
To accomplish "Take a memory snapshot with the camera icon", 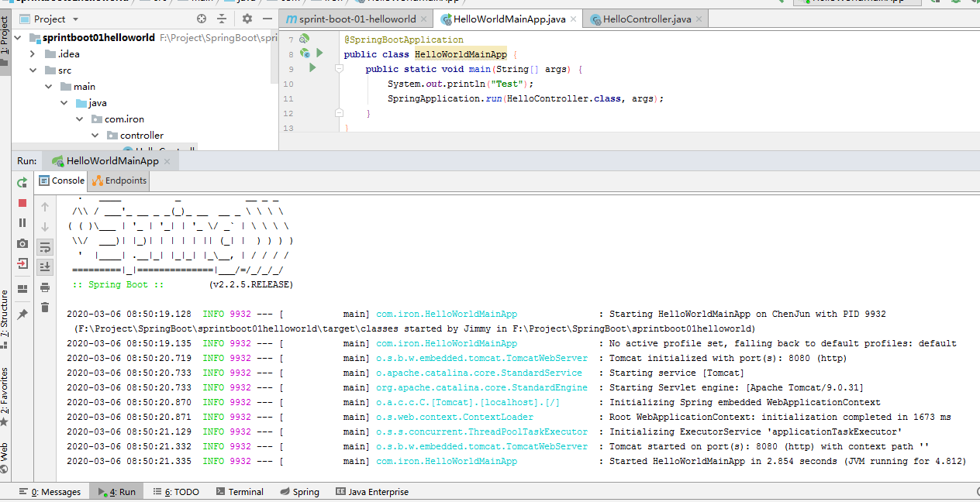I will pyautogui.click(x=22, y=242).
